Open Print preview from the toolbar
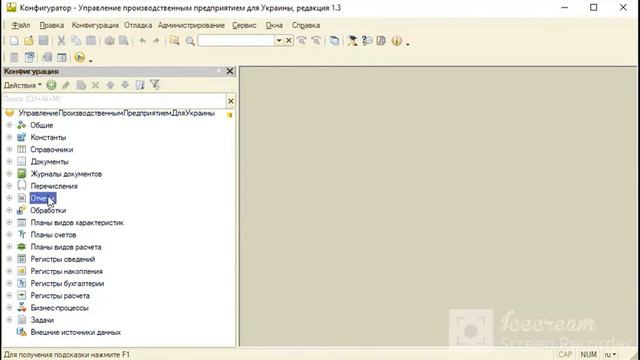Screen dimensions: 640x360 click(x=124, y=41)
